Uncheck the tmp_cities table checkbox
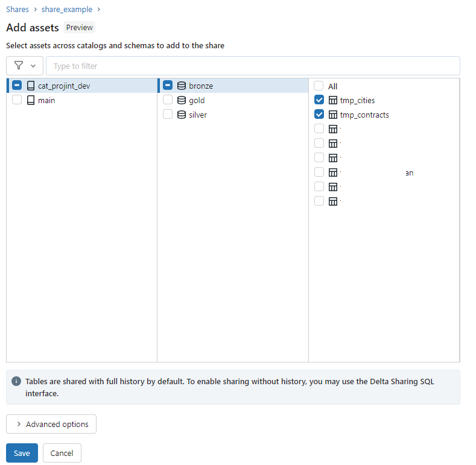The image size is (476, 465). (319, 100)
